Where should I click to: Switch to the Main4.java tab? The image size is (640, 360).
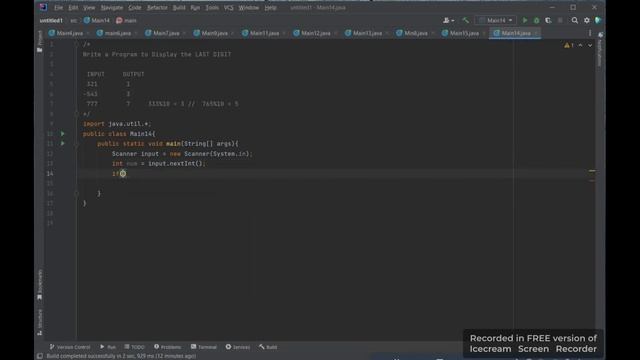coord(66,33)
